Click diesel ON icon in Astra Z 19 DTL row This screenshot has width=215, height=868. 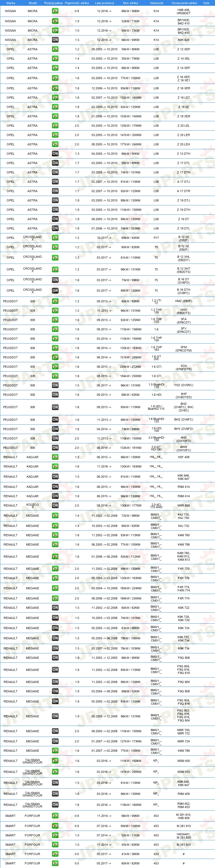(x=55, y=228)
